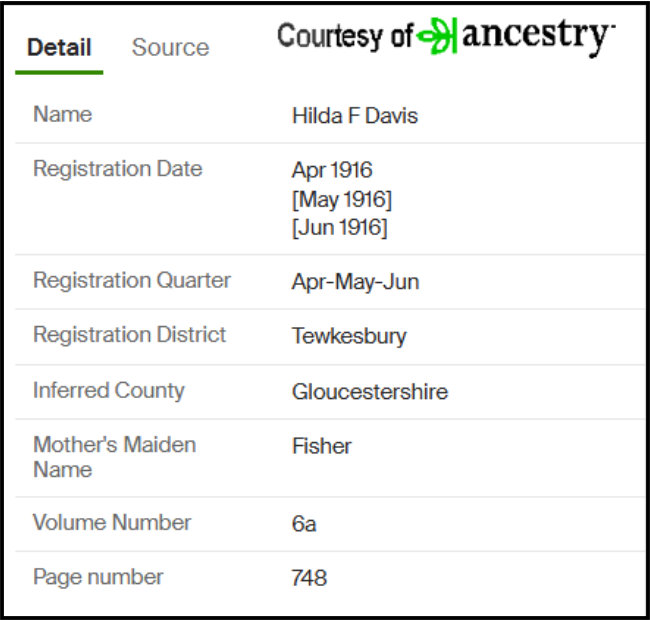Screen dimensions: 650x620
Task: Click the Mother's Maiden Name label
Action: click(114, 457)
